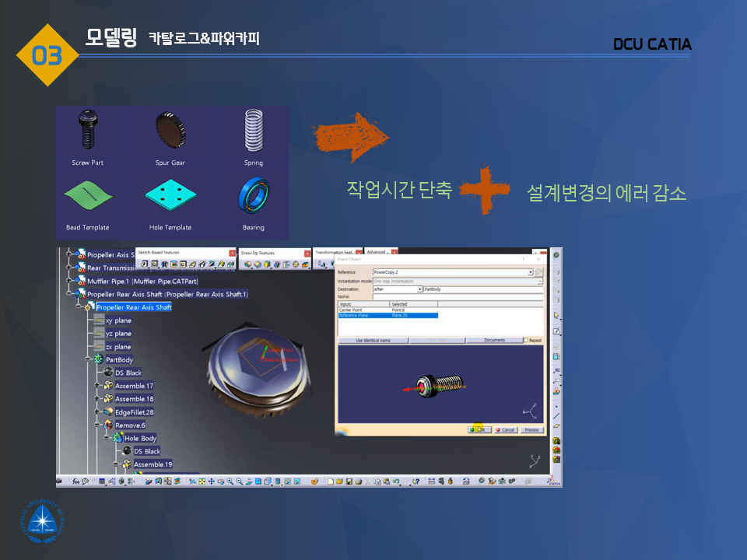Select the Draft Angle tool in Dress-Up Features

pos(267,264)
